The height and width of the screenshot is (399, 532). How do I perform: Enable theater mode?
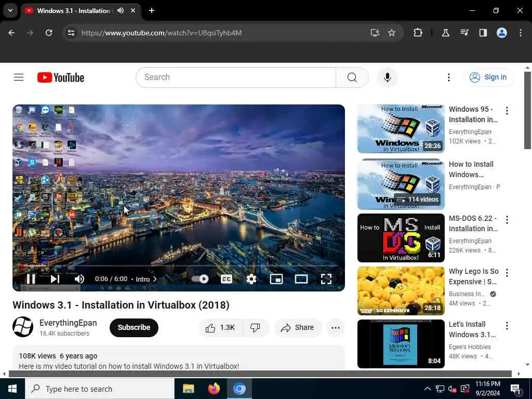(x=301, y=279)
